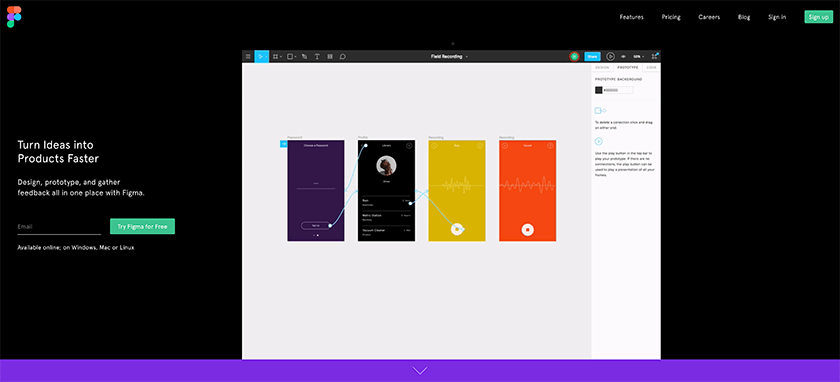Click the orange frame's waveform

(x=528, y=185)
